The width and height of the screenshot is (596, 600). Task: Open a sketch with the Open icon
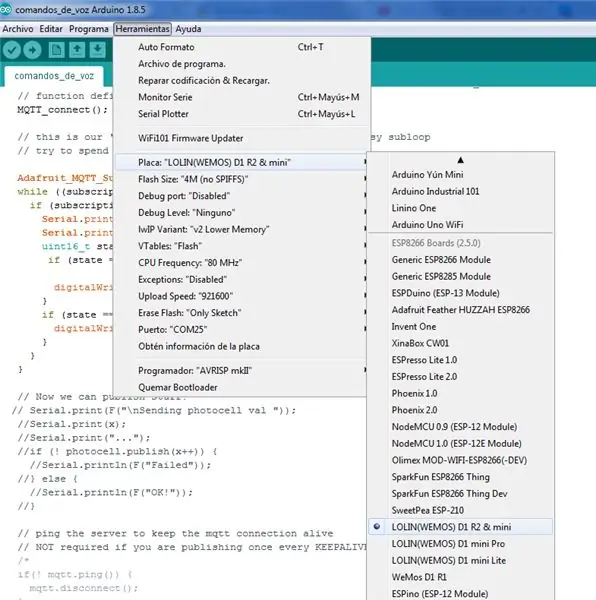[x=77, y=50]
